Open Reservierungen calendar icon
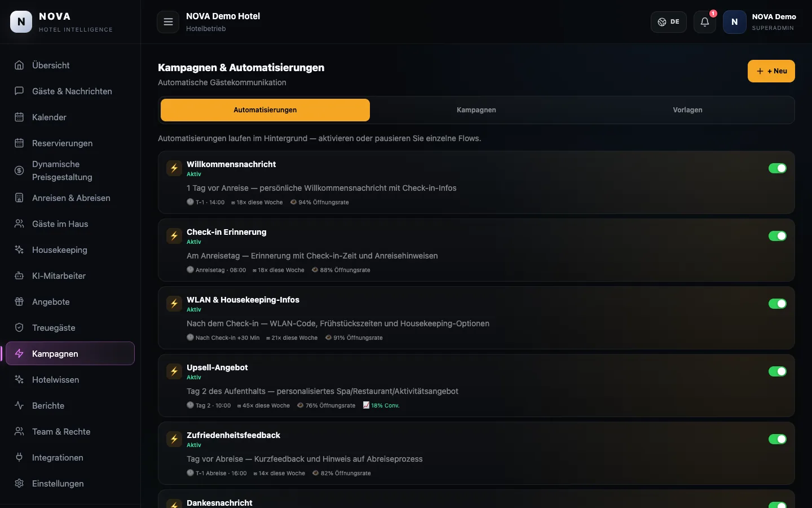Viewport: 812px width, 508px height. pos(19,143)
